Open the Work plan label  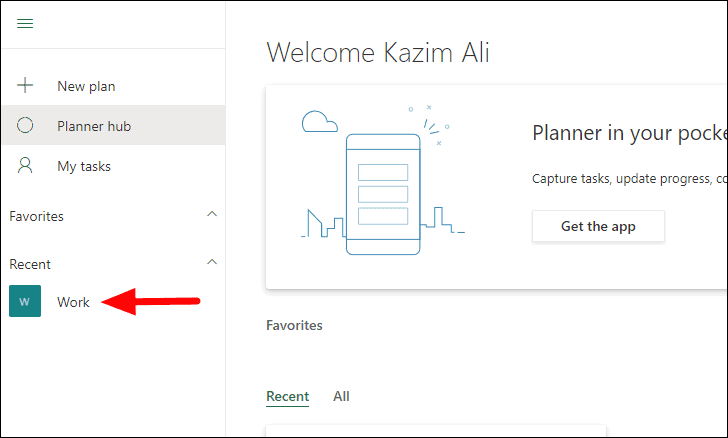point(73,302)
